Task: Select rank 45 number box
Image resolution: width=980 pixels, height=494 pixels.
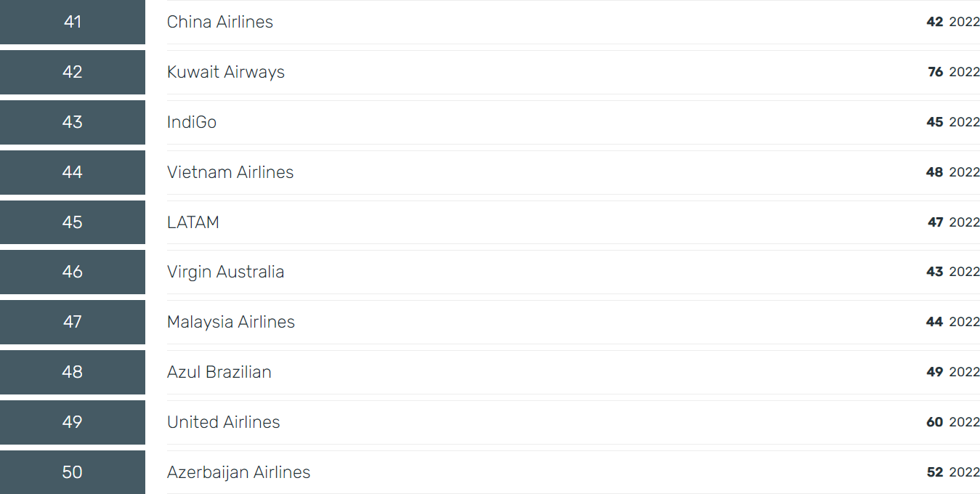Action: 73,222
